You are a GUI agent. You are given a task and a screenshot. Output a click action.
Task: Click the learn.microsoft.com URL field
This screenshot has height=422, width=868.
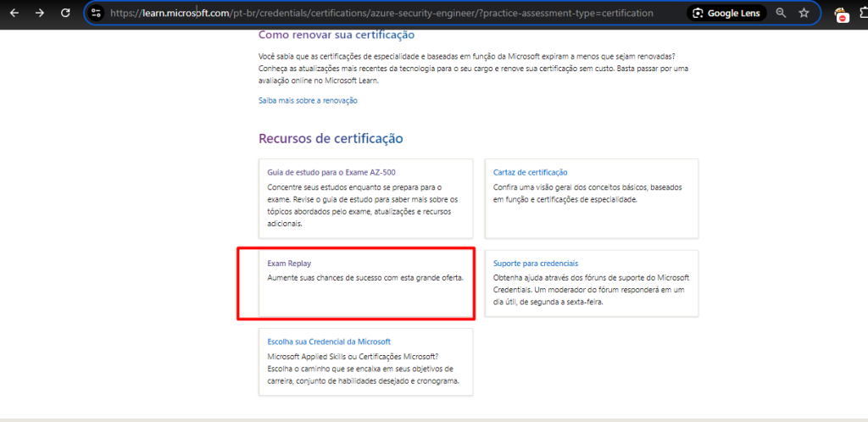(x=381, y=14)
